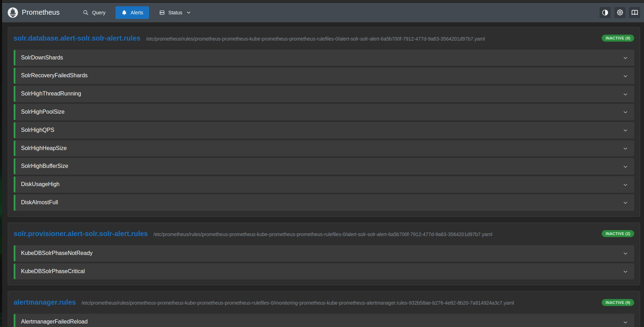Image resolution: width=644 pixels, height=327 pixels.
Task: Expand the KubeDBSolrPhaseCritical chevron
Action: tap(625, 272)
